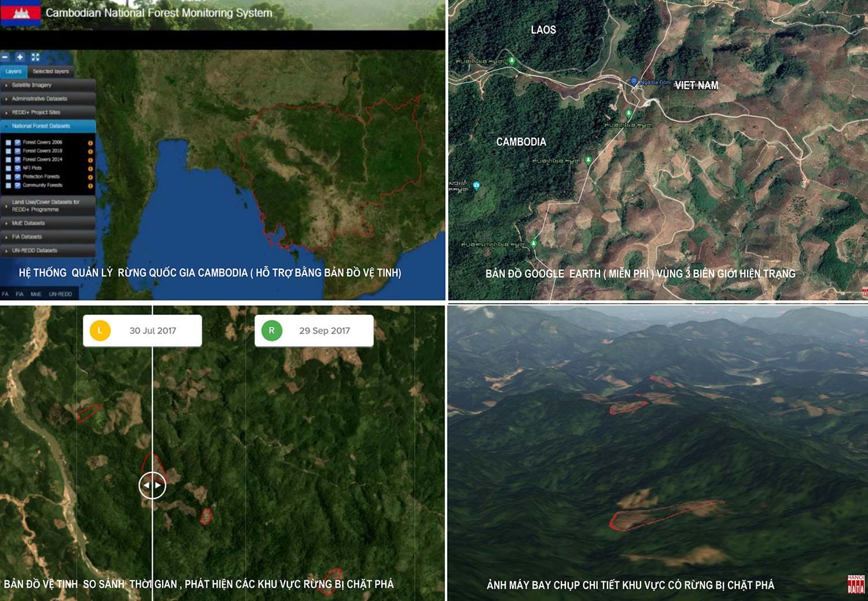868x601 pixels.
Task: Toggle the Forest Covers 2010 checkbox
Action: pos(18,151)
